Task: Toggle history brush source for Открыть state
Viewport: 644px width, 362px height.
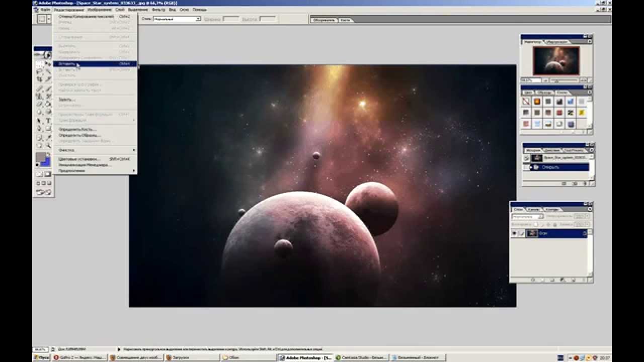Action: click(x=526, y=167)
